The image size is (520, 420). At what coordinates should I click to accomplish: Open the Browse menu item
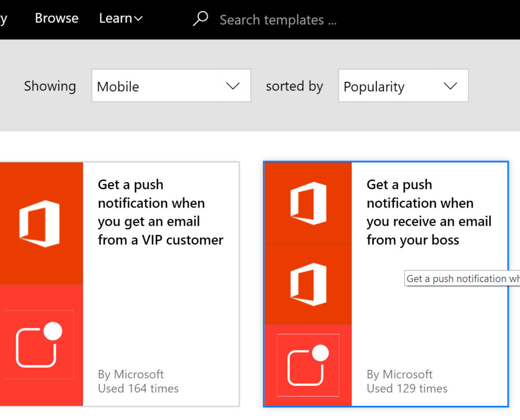click(57, 18)
